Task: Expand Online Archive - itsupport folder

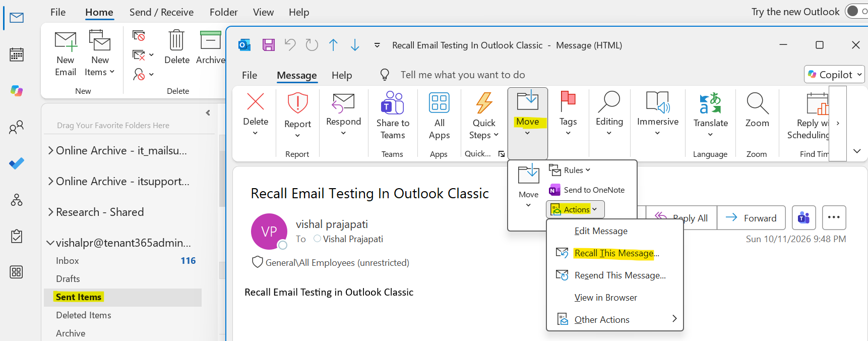Action: tap(51, 181)
